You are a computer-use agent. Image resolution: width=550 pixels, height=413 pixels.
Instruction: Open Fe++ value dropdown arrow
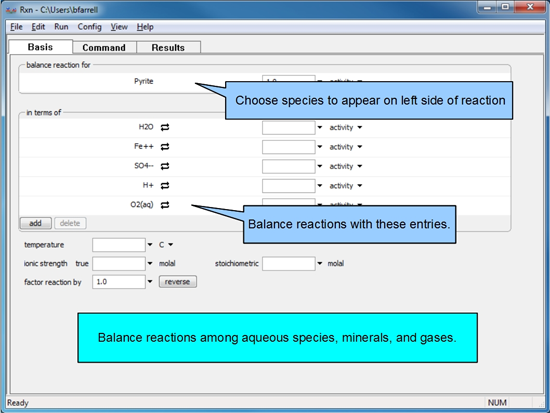[x=320, y=147]
